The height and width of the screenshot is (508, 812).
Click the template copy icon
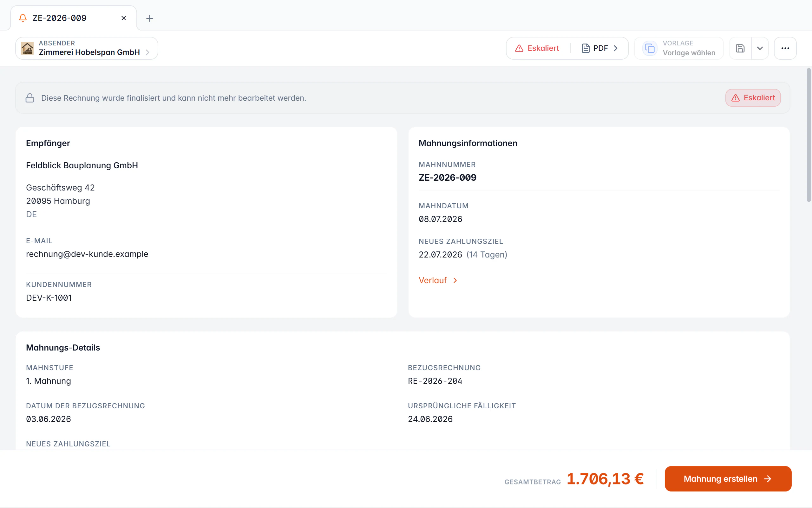point(650,48)
